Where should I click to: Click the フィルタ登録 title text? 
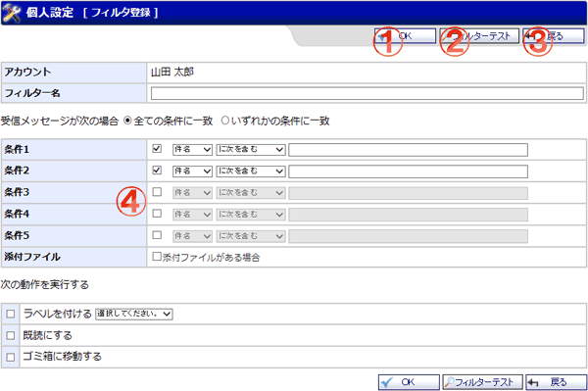(121, 13)
